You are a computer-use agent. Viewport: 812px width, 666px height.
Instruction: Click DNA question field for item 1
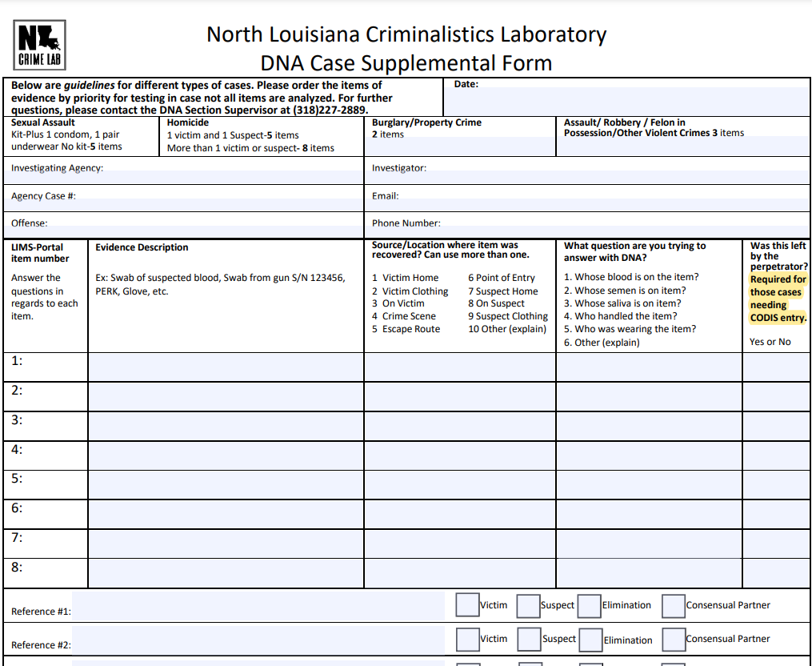coord(650,367)
